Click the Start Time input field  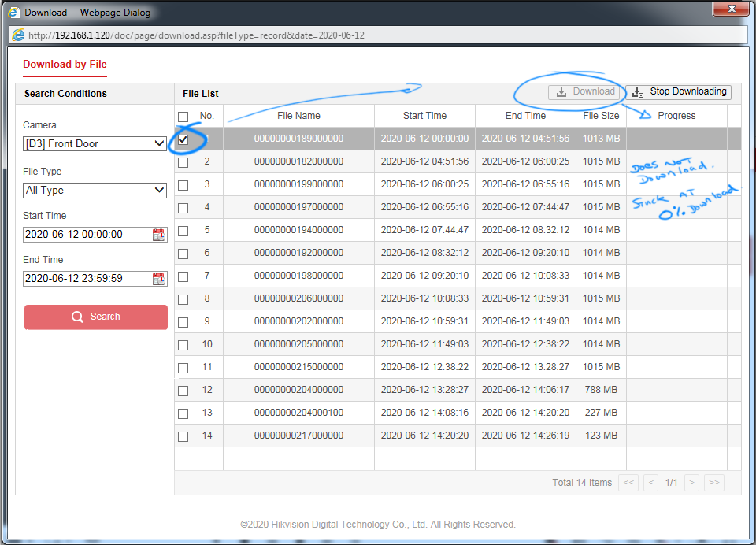[87, 235]
